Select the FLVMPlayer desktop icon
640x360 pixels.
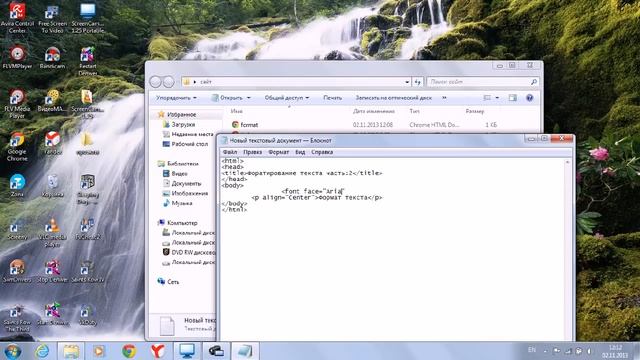(x=17, y=57)
